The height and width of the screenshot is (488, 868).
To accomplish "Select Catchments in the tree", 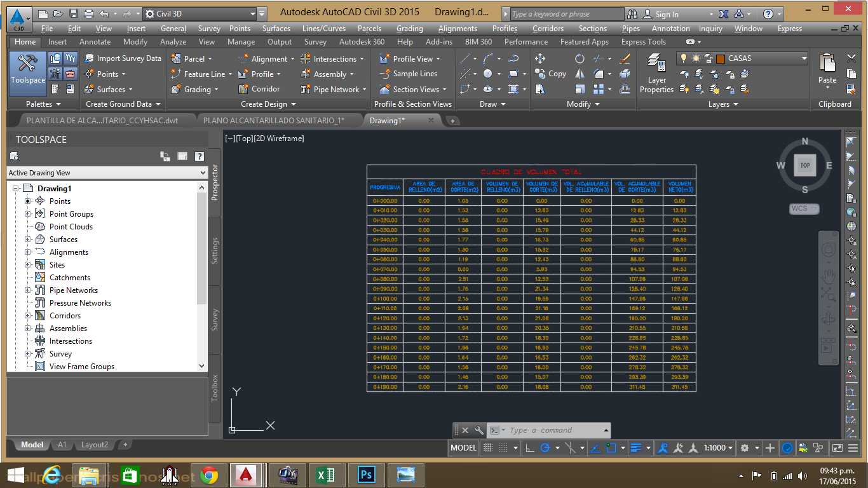I will point(70,278).
